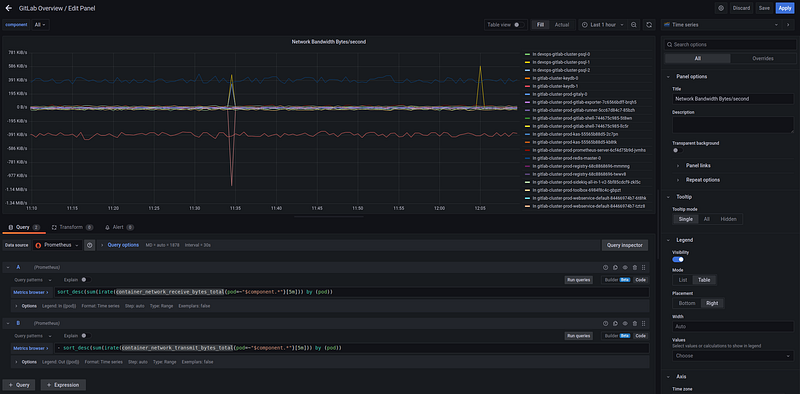Hide query A response using eye icon

point(625,267)
